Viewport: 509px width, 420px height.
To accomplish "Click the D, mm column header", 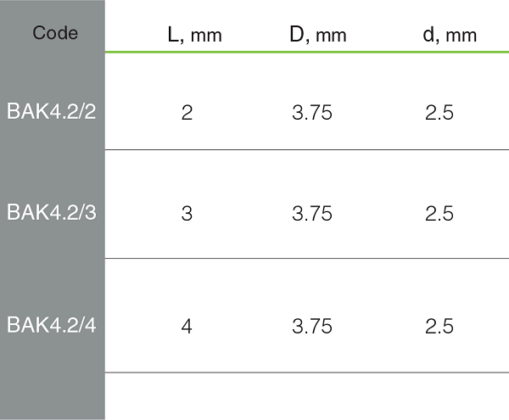I will tap(318, 35).
